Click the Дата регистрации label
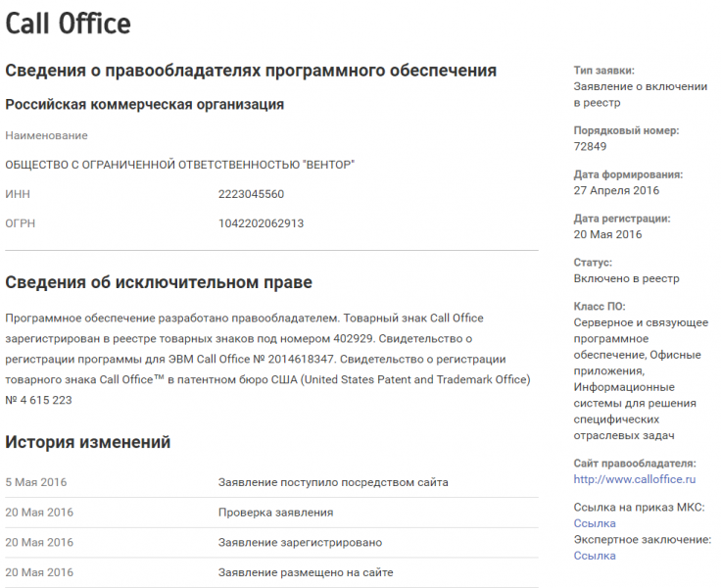721x588 pixels. [x=622, y=219]
